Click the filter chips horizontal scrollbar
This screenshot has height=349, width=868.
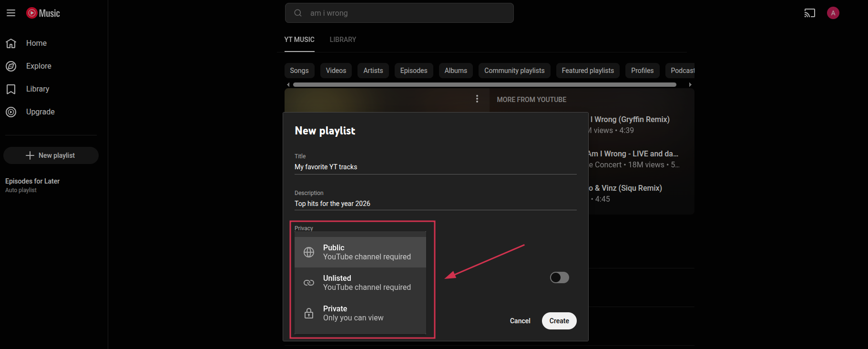click(x=485, y=84)
